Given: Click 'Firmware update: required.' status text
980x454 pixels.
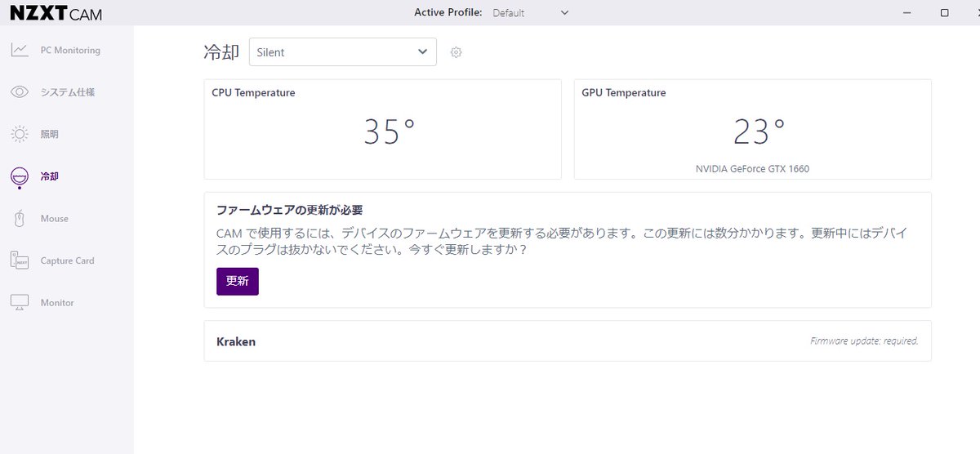Looking at the screenshot, I should click(x=864, y=340).
